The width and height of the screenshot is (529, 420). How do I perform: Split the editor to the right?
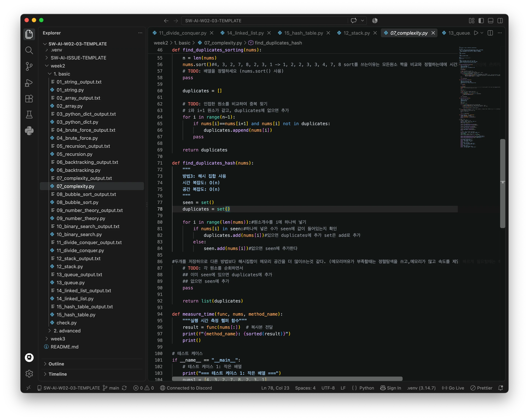coord(490,33)
